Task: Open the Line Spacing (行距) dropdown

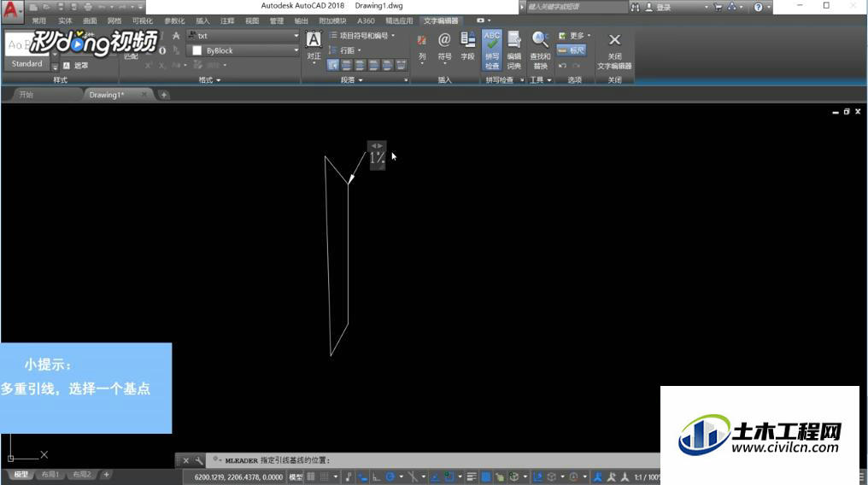Action: (x=345, y=50)
